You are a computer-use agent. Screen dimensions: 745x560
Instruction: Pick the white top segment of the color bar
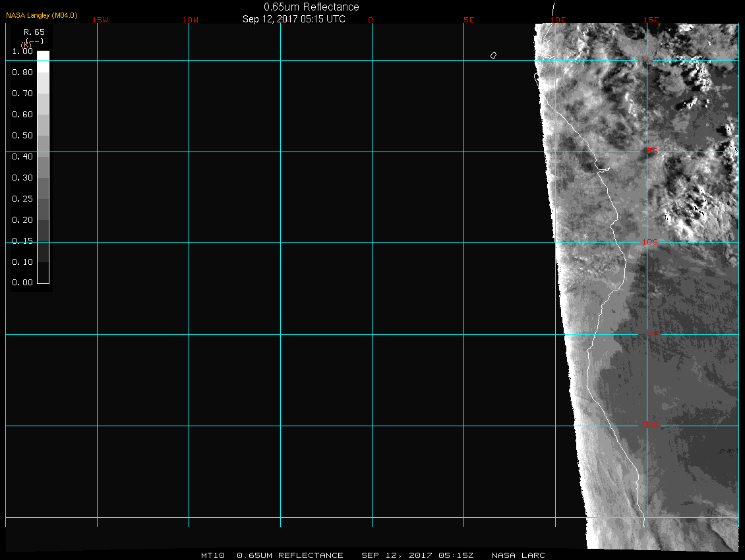click(44, 61)
